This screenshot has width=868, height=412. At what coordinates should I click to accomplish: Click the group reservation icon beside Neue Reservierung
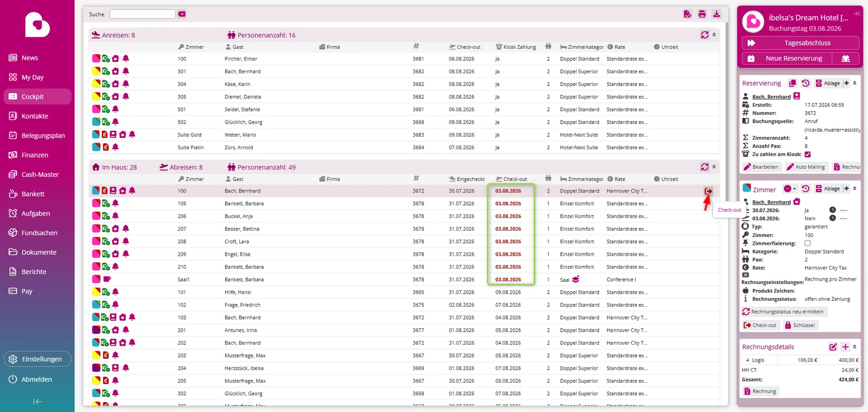845,58
